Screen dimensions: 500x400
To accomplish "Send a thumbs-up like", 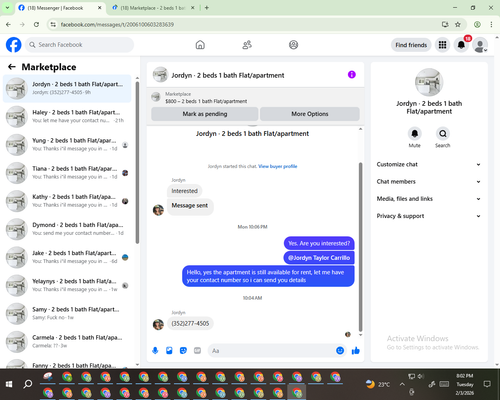I will [x=356, y=350].
